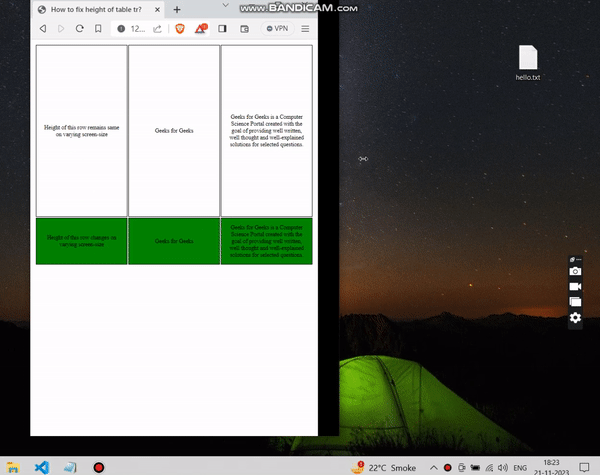This screenshot has height=475, width=600.
Task: Open the Brave Wallet icon
Action: coord(244,29)
